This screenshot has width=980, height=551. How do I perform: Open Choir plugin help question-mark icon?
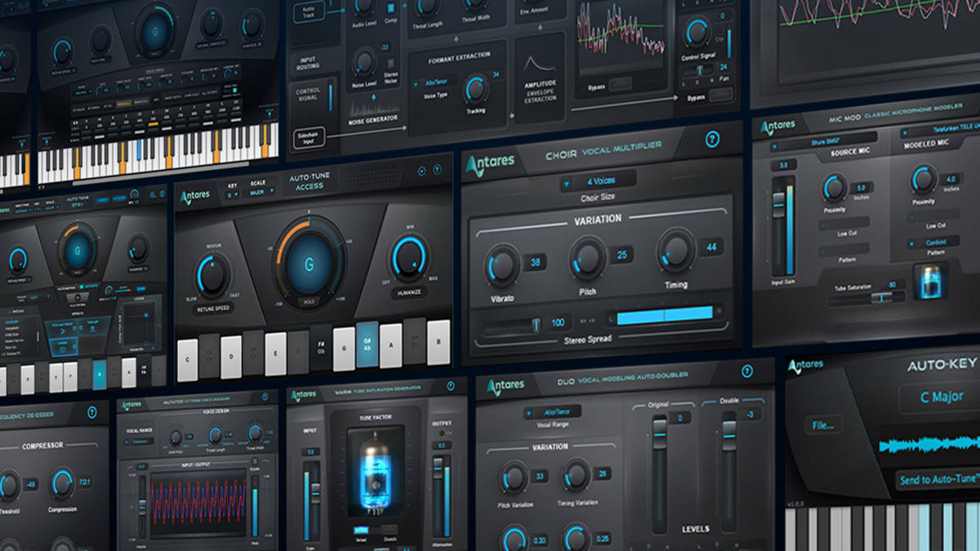point(712,140)
